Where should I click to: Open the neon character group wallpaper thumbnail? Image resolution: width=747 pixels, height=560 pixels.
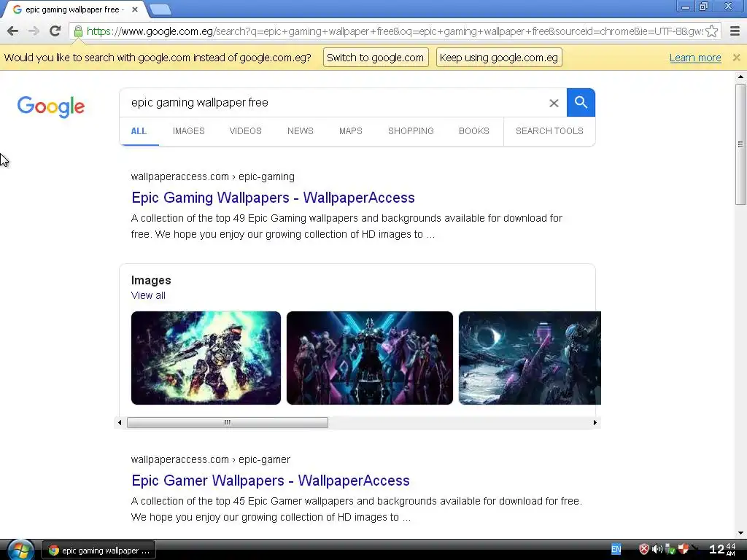(370, 358)
